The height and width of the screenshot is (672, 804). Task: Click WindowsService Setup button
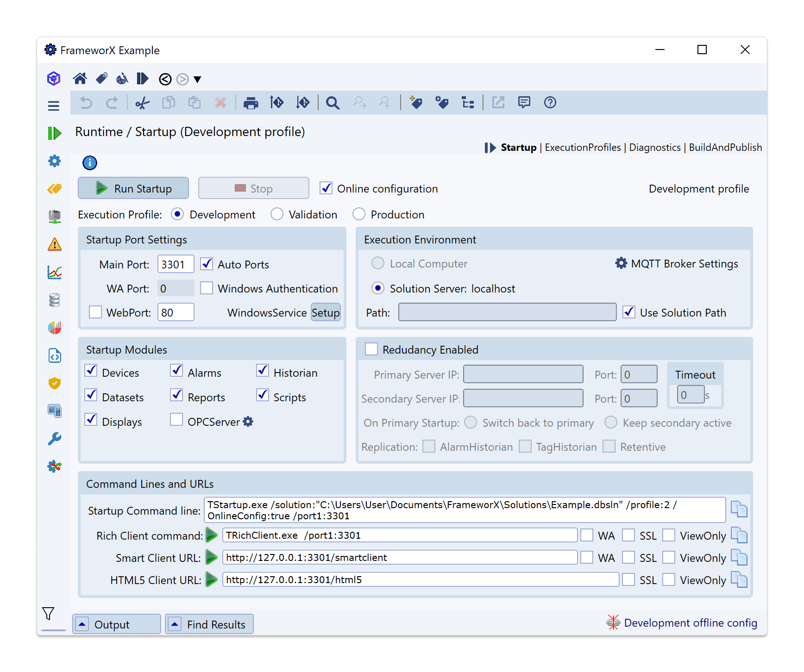pyautogui.click(x=326, y=312)
